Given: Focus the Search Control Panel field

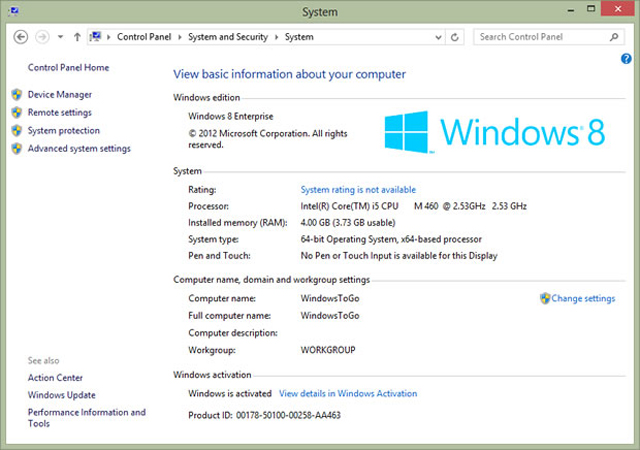Looking at the screenshot, I should [x=549, y=37].
